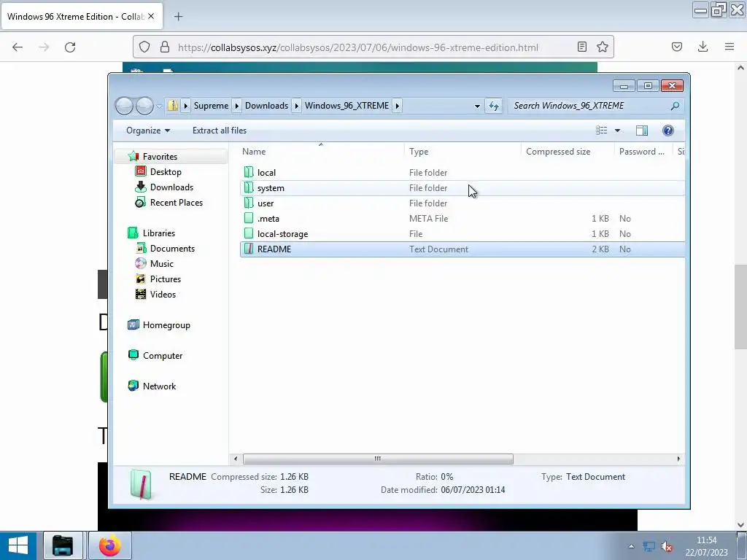747x560 pixels.
Task: Click the magnifier search icon in Explorer
Action: point(675,106)
